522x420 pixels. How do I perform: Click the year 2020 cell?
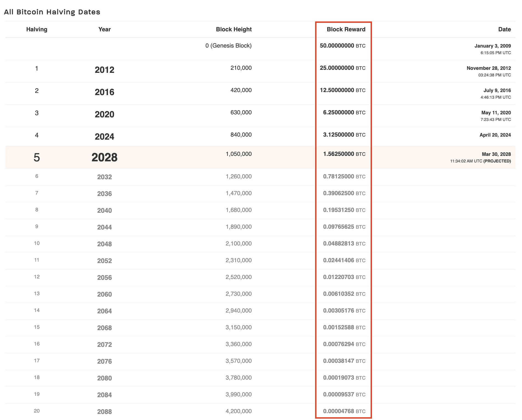(104, 114)
